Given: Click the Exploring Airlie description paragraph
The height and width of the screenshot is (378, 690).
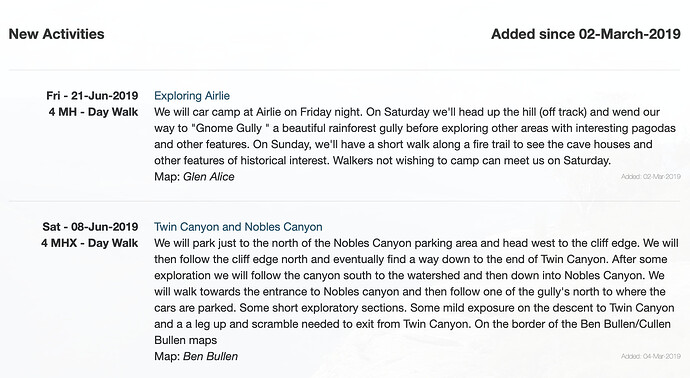Looking at the screenshot, I should [415, 136].
